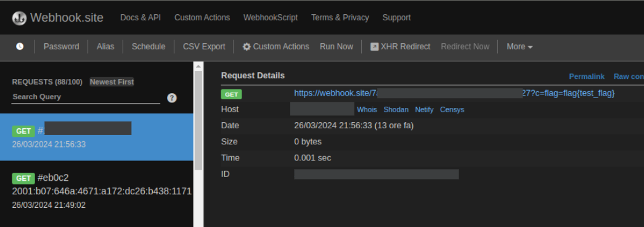
Task: Click the timestamp 26/03/2024 21:49:02
Action: 49,205
